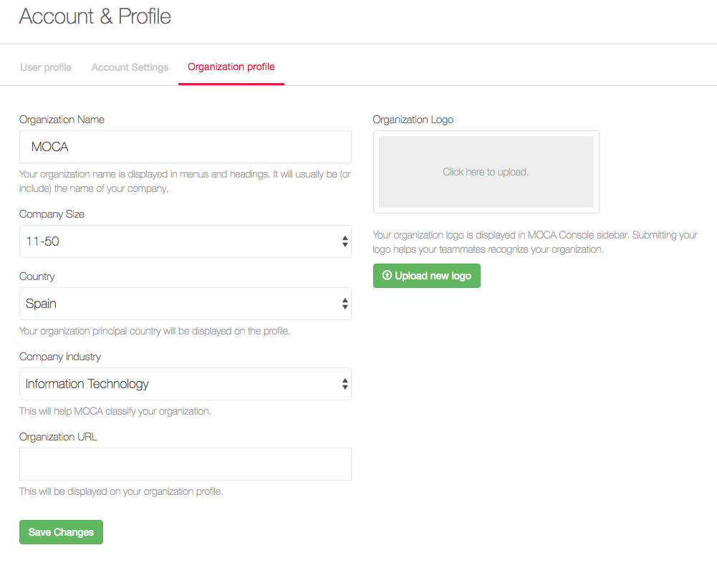Click the Upload new logo button
The width and height of the screenshot is (717, 588).
pos(427,276)
